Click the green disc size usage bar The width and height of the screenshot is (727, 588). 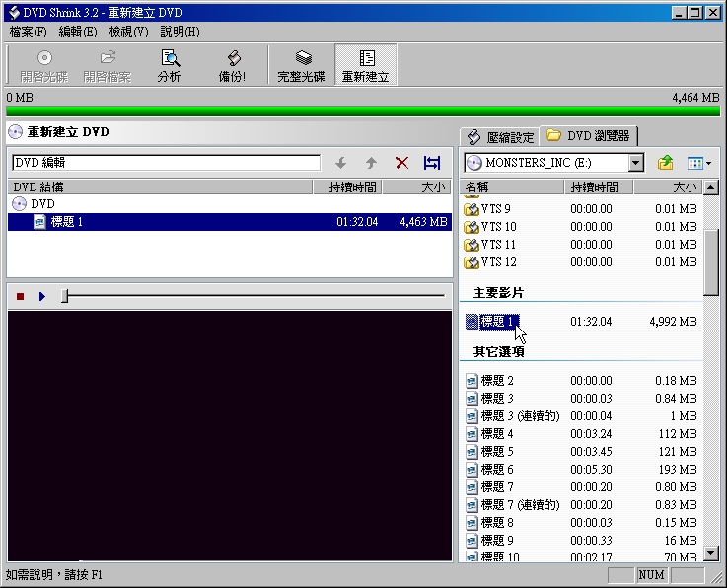[363, 111]
